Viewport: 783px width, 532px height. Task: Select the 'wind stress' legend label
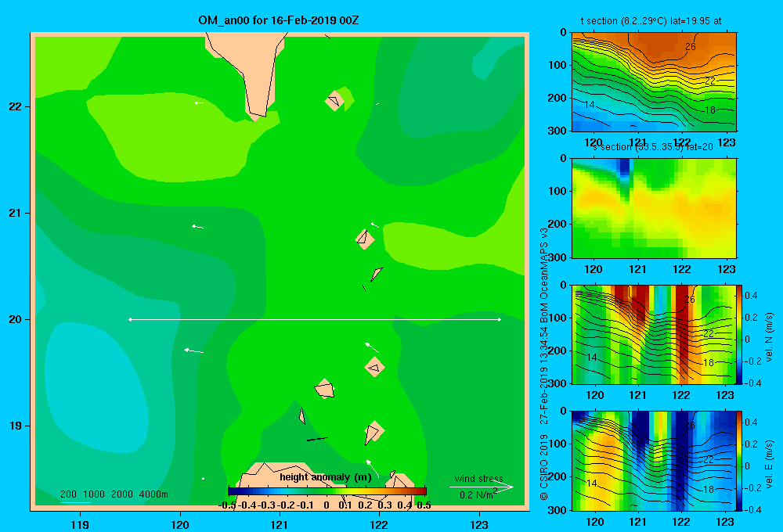(x=478, y=479)
